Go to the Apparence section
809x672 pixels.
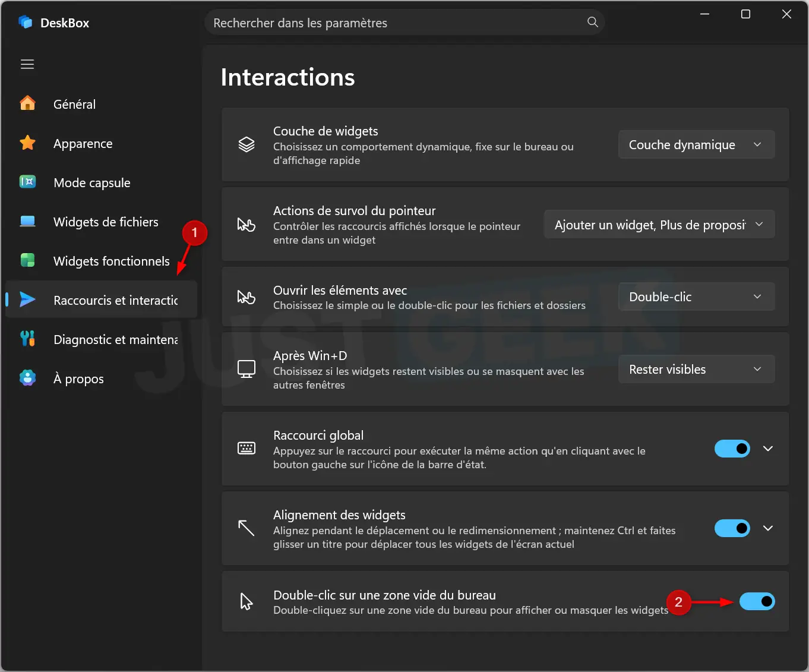[101, 143]
